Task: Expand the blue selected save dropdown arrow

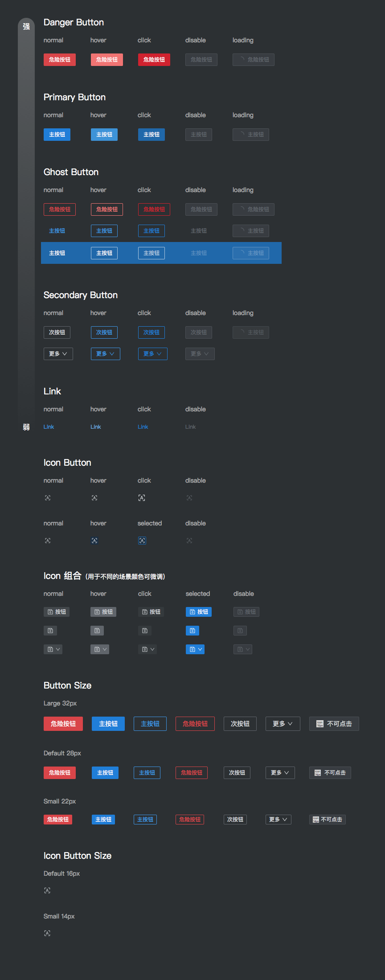Action: 201,649
